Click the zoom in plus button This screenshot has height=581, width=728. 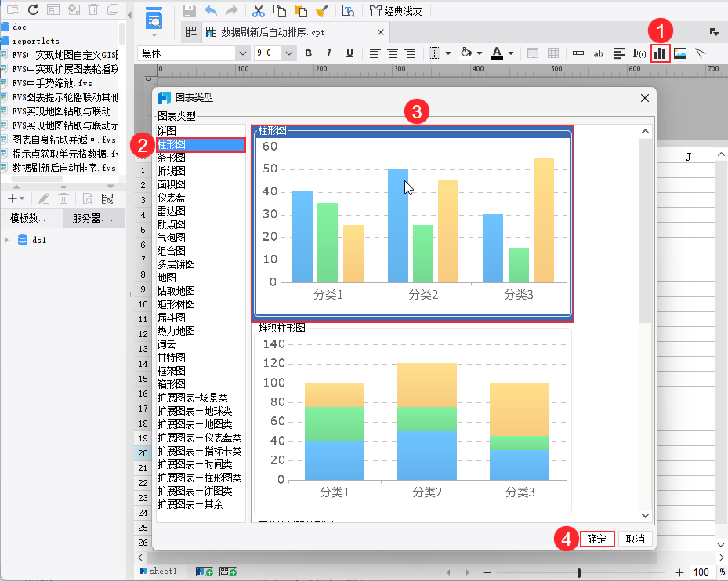679,572
